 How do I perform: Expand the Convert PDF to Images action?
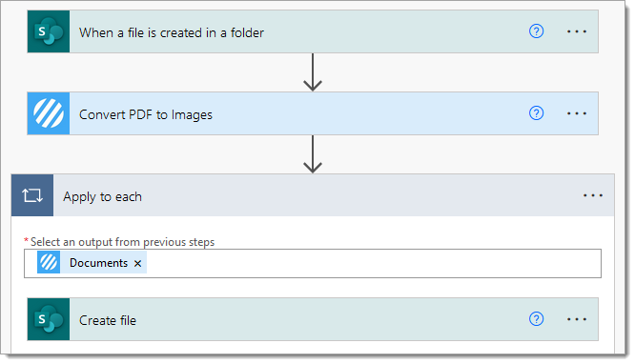[313, 113]
